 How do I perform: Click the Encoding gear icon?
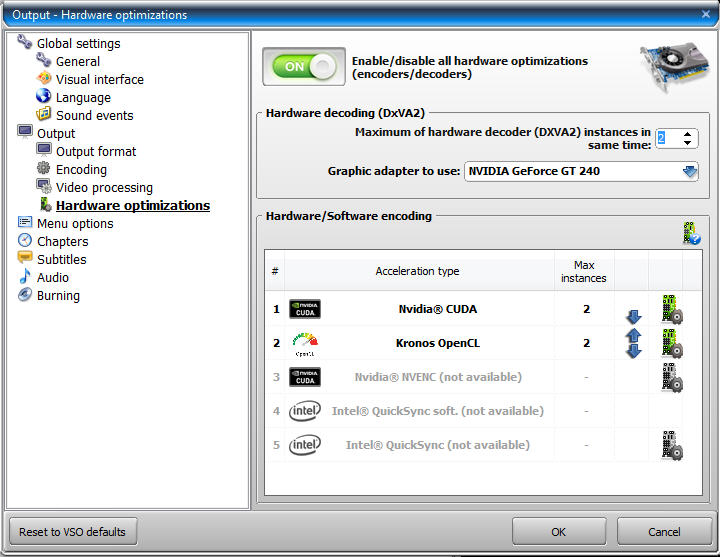[x=44, y=168]
